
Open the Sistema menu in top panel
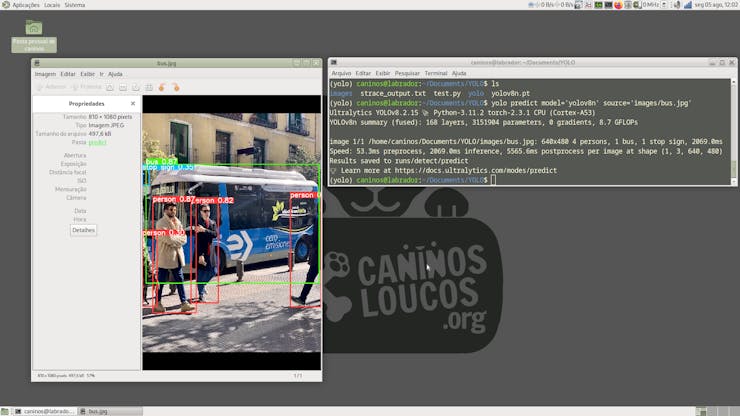click(75, 5)
